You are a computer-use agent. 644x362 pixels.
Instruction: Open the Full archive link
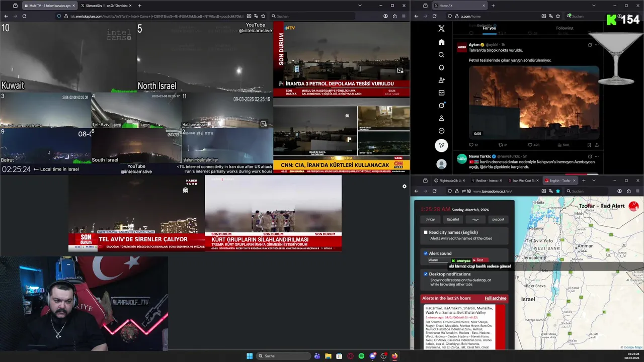495,298
